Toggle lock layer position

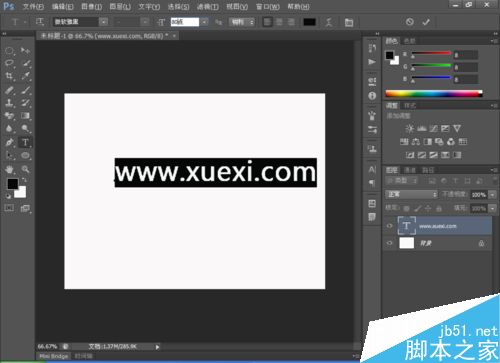pos(428,209)
